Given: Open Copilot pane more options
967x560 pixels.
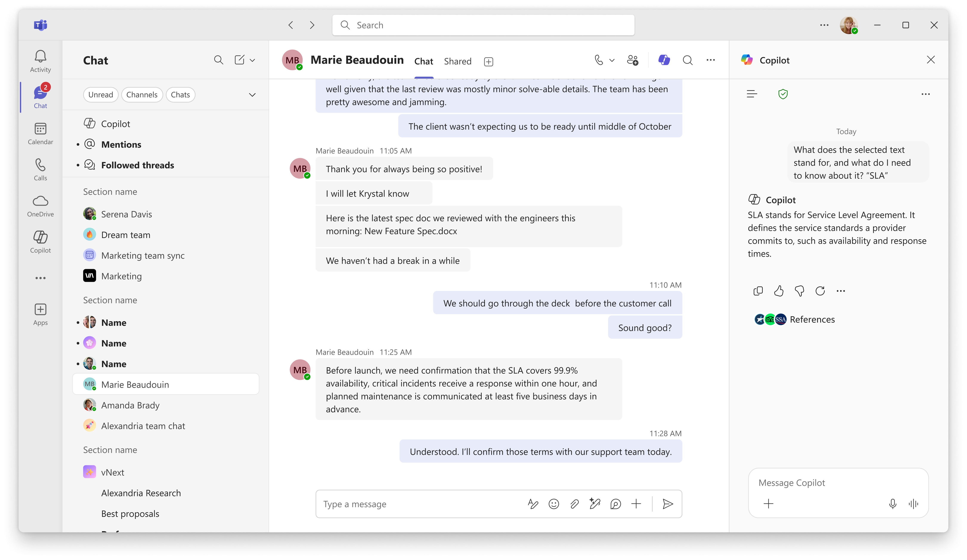Looking at the screenshot, I should (x=925, y=94).
